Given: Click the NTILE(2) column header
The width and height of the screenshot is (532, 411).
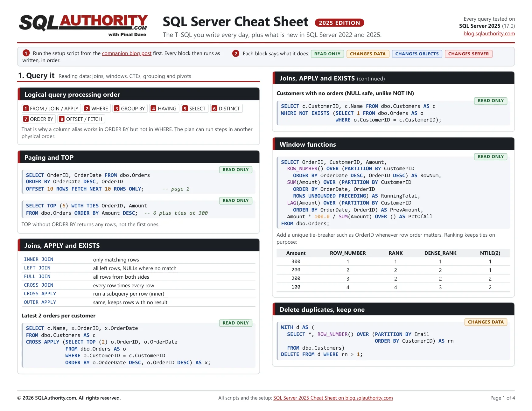Looking at the screenshot, I should coord(490,253).
